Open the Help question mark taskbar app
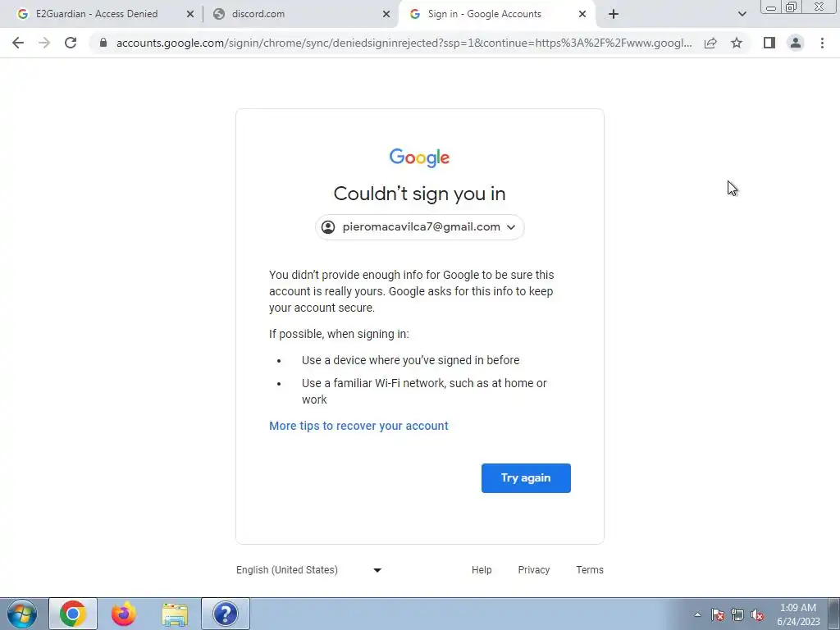The image size is (840, 630). (x=226, y=614)
